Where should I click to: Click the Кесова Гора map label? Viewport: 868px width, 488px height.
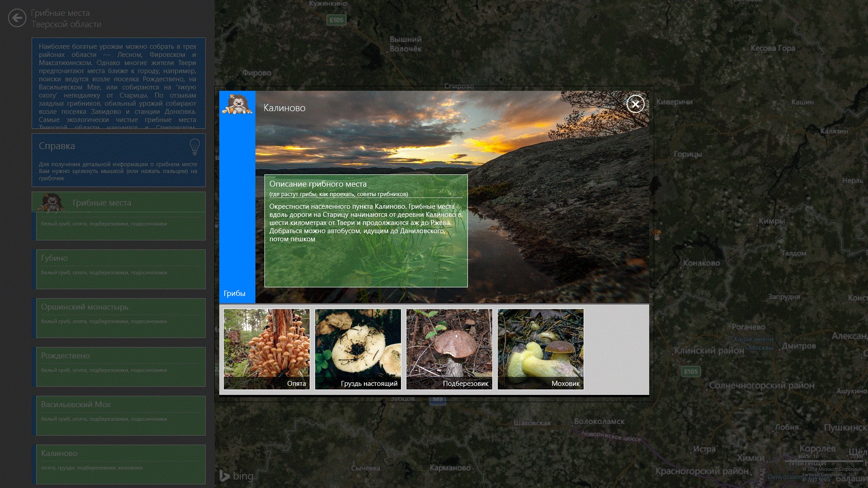pos(773,48)
